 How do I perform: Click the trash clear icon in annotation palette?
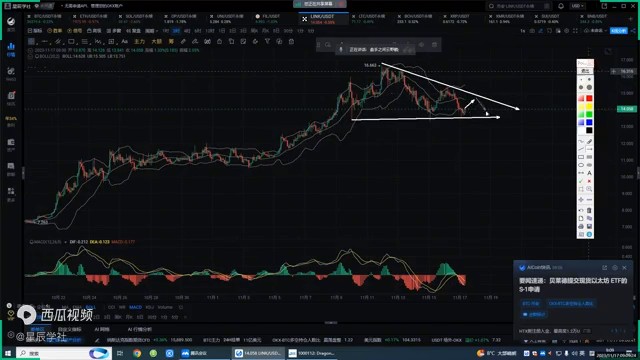[589, 211]
